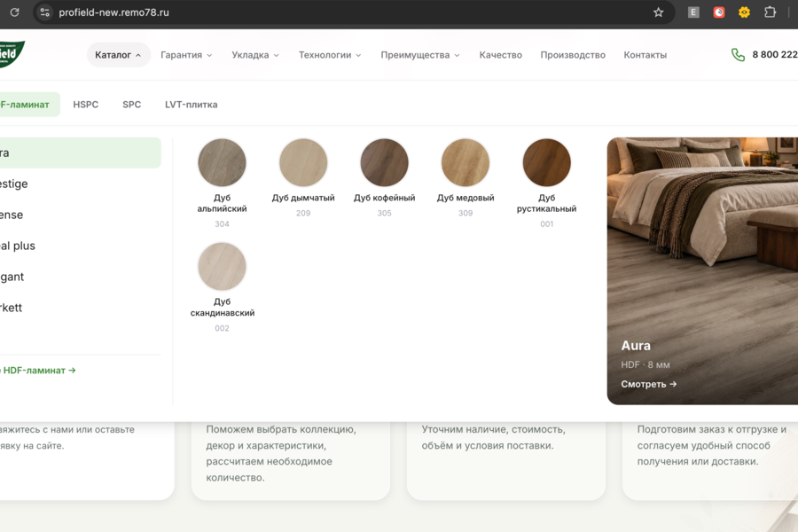798x532 pixels.
Task: Bookmark this page with the star icon
Action: click(658, 12)
